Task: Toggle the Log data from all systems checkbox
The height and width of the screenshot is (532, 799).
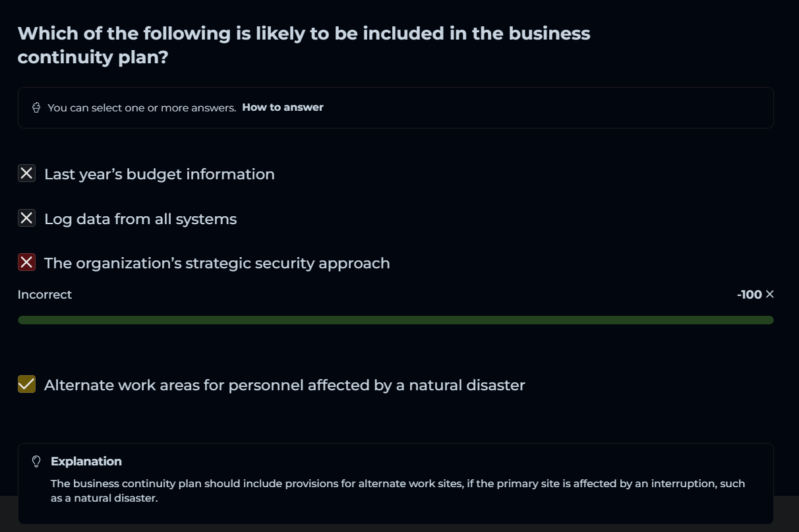Action: 26,218
